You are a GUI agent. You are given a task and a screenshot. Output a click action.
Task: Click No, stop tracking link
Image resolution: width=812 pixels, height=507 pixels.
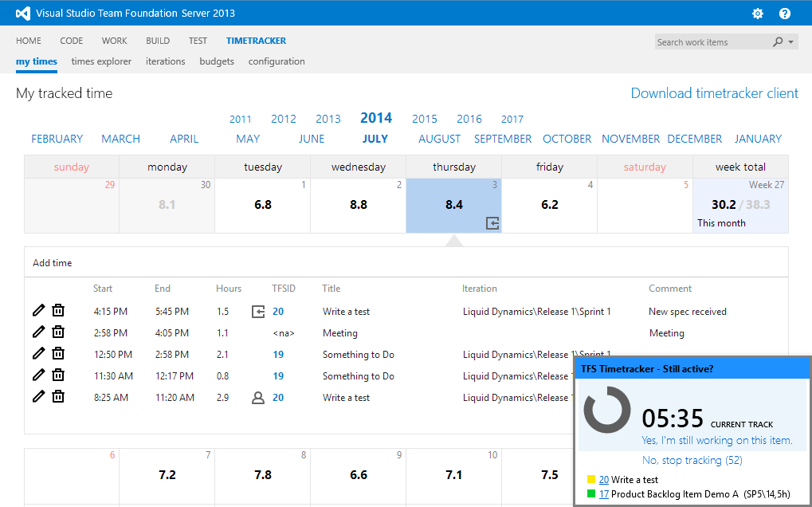692,460
